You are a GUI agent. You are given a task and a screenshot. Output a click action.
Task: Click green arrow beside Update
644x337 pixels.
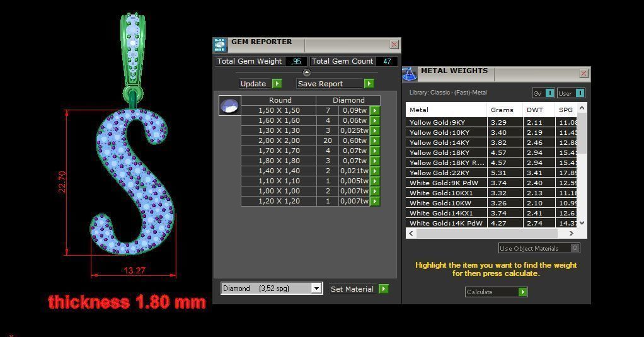(x=277, y=84)
